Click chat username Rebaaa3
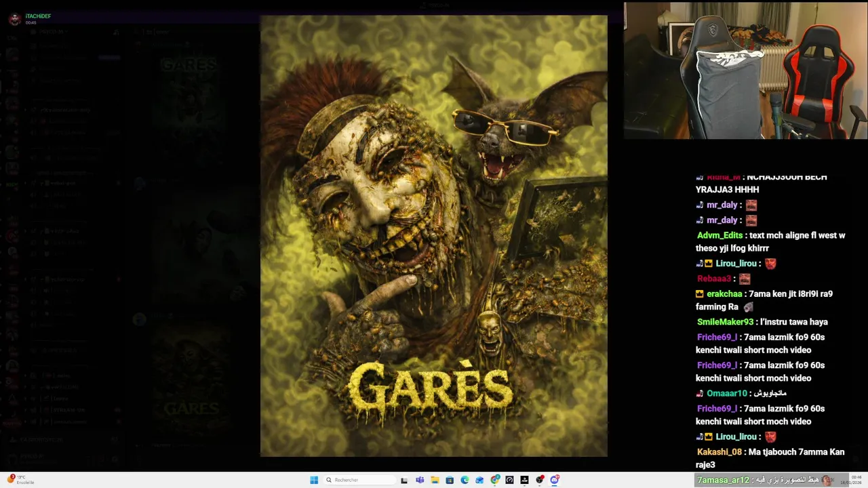This screenshot has width=868, height=488. pos(713,279)
